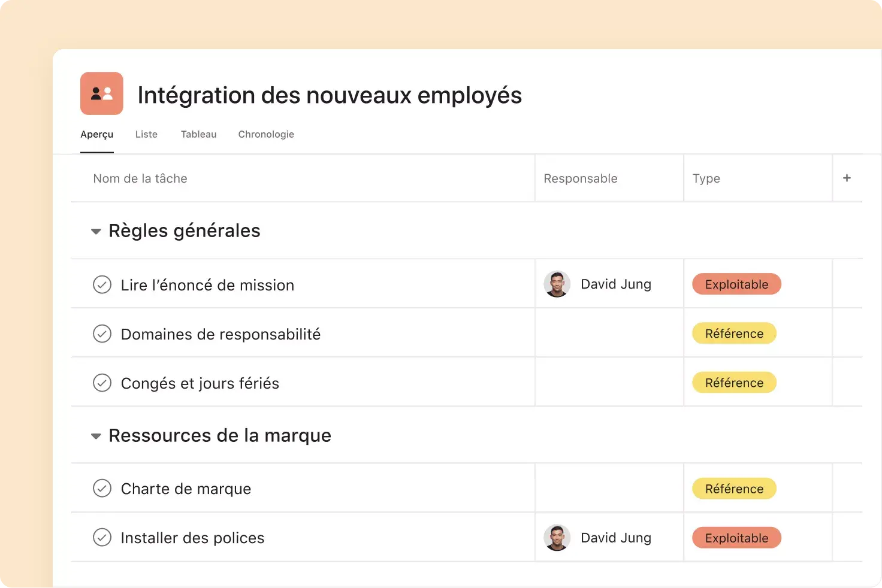
Task: Switch to the Chronologie tab
Action: [x=266, y=134]
